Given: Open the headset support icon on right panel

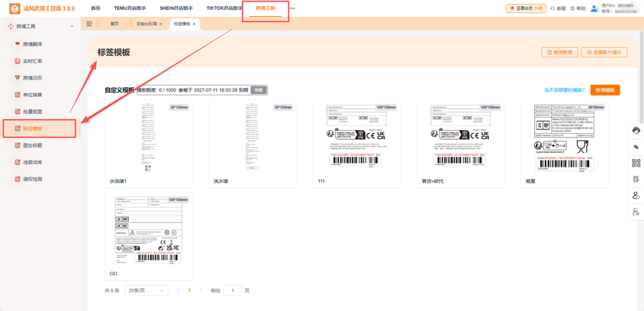Looking at the screenshot, I should pyautogui.click(x=636, y=130).
